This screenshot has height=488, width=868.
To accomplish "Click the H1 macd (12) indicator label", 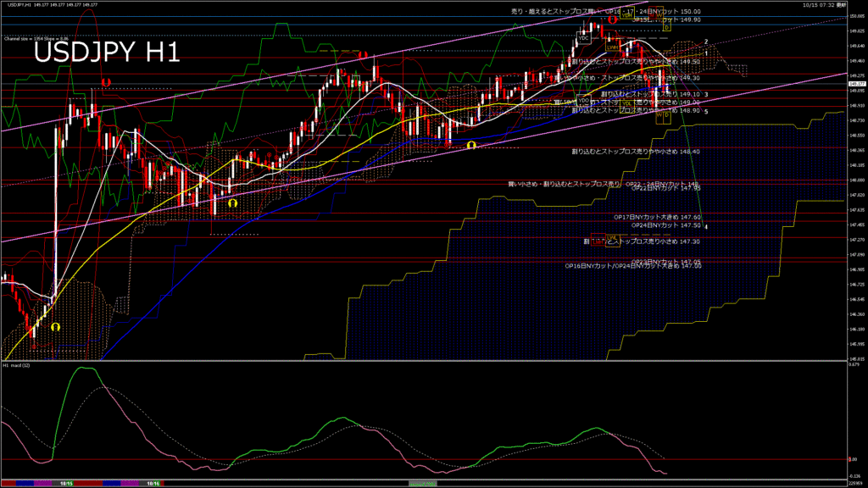I will 16,365.
